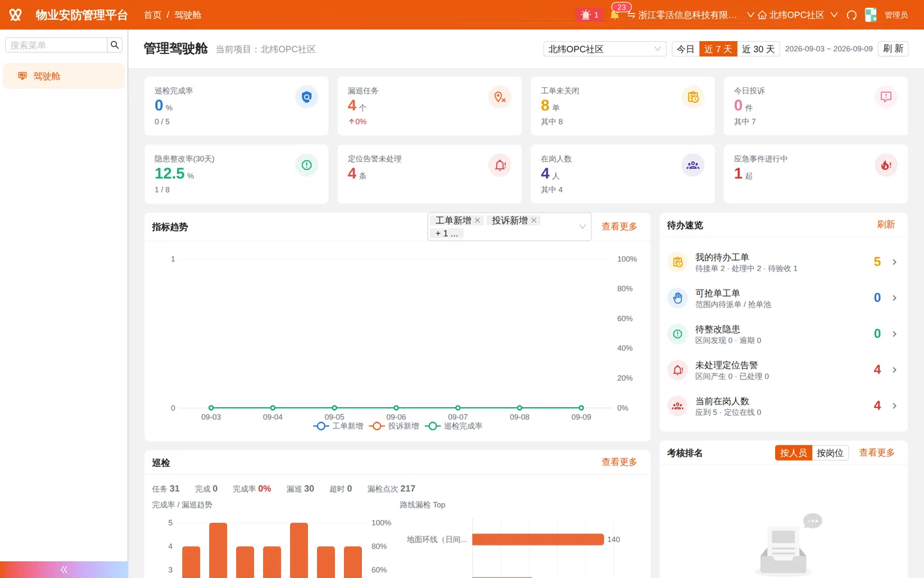This screenshot has width=924, height=578.
Task: Select the 近 7 天 time range
Action: click(718, 49)
